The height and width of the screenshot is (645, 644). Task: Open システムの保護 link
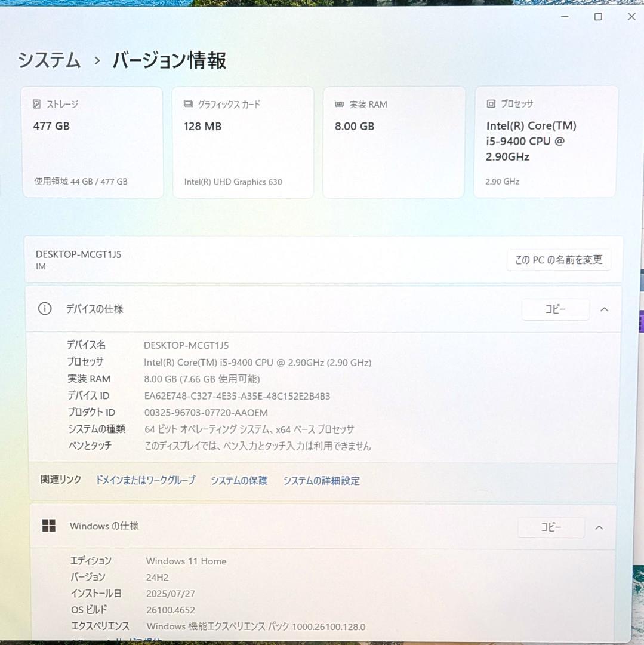pyautogui.click(x=239, y=480)
